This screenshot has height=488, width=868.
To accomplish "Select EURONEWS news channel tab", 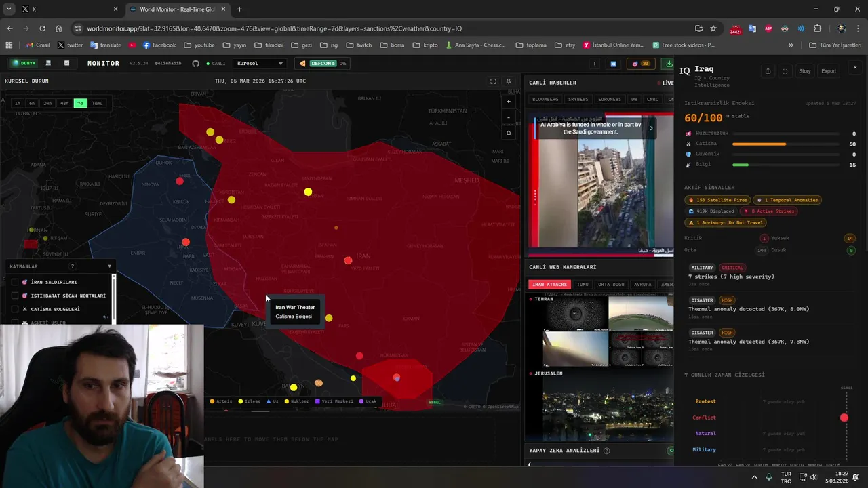I will point(610,99).
